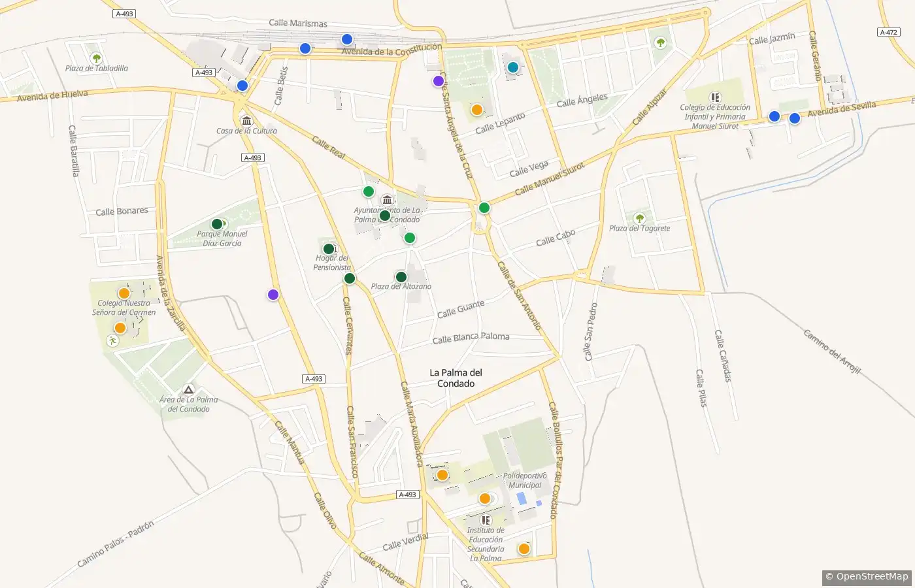
Task: Select the Área de La Palma camping icon
Action: tap(189, 389)
